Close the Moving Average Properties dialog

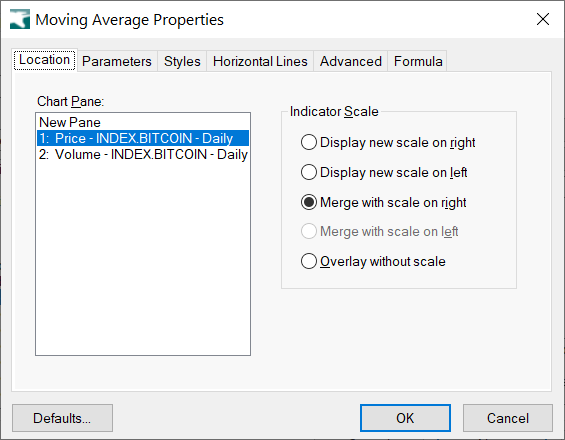coord(543,19)
